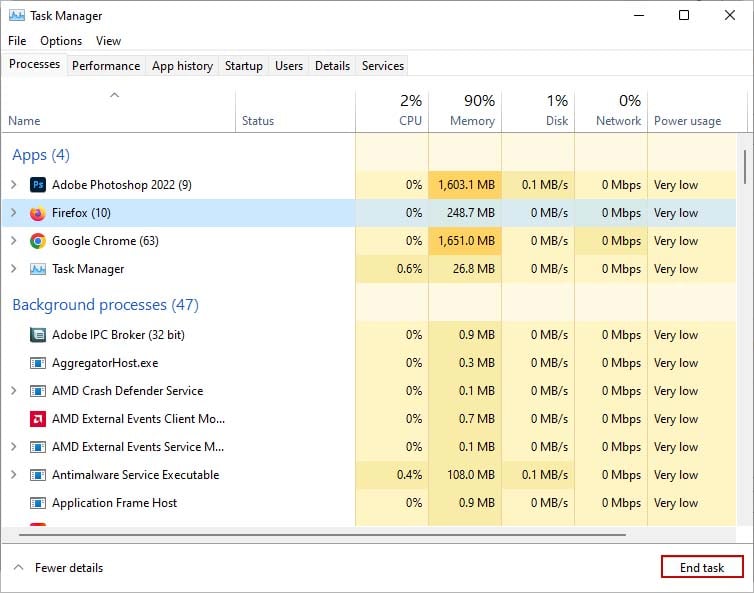Open the Startup tab
754x593 pixels.
pyautogui.click(x=244, y=66)
